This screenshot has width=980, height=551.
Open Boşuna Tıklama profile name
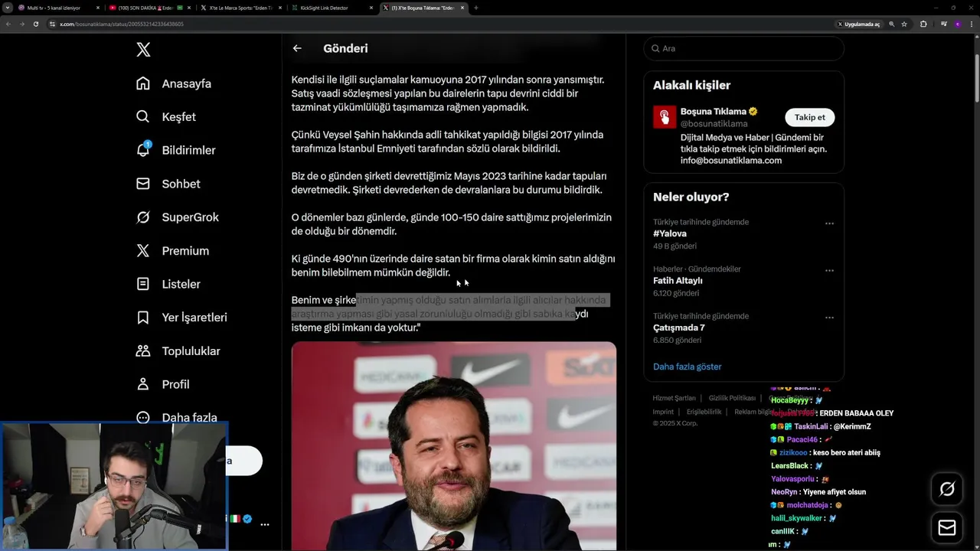[713, 112]
